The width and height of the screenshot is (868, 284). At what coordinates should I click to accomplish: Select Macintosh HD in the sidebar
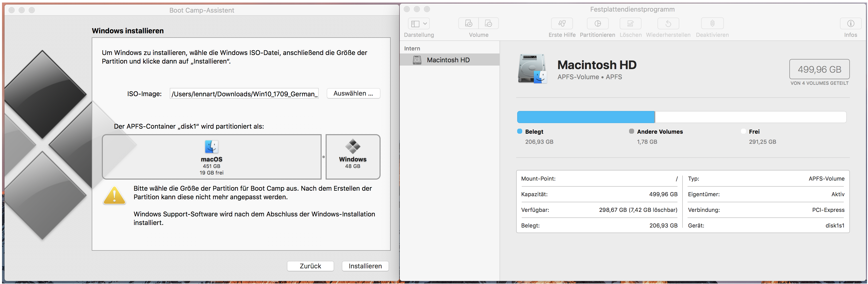450,60
